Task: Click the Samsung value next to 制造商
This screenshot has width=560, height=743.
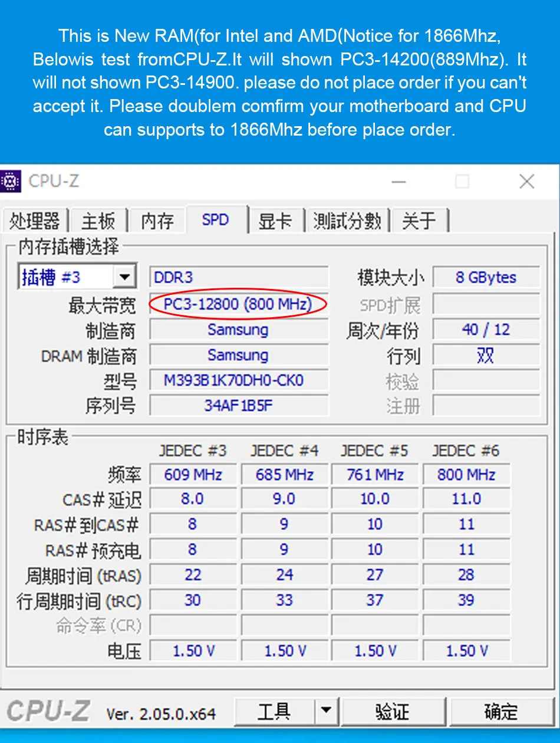Action: pyautogui.click(x=239, y=330)
